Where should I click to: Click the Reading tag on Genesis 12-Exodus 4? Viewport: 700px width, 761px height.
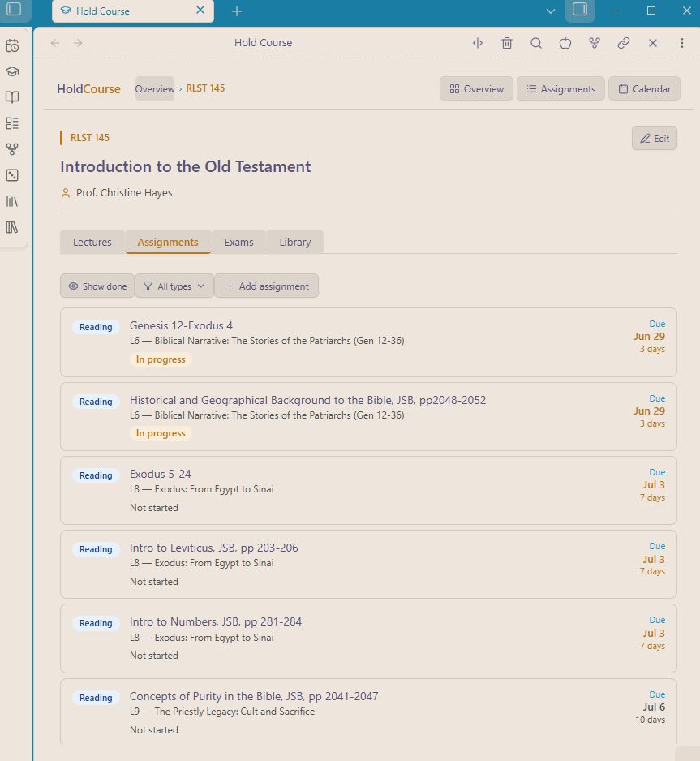(96, 327)
